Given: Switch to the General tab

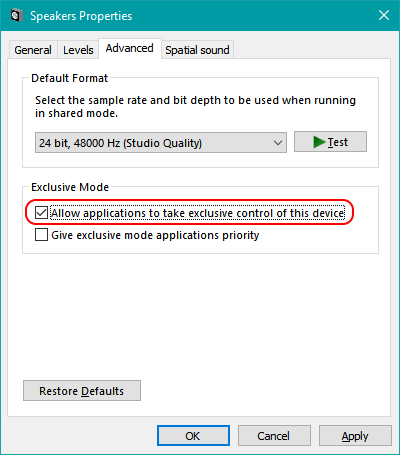Looking at the screenshot, I should pos(33,50).
